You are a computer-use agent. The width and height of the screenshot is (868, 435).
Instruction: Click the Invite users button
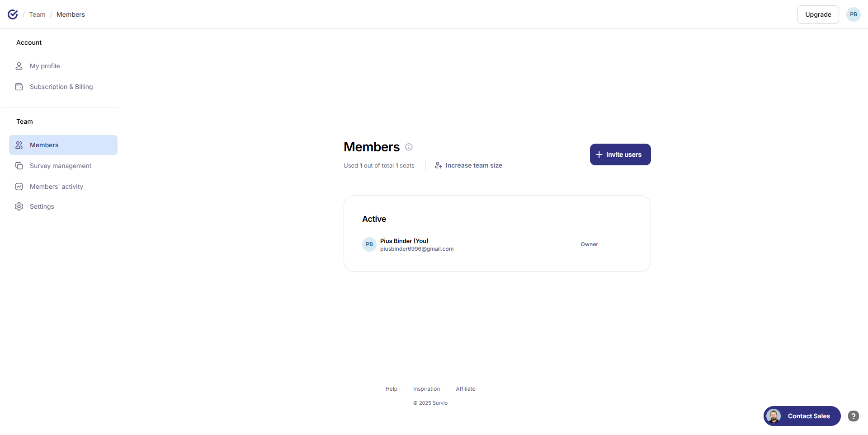pos(620,154)
